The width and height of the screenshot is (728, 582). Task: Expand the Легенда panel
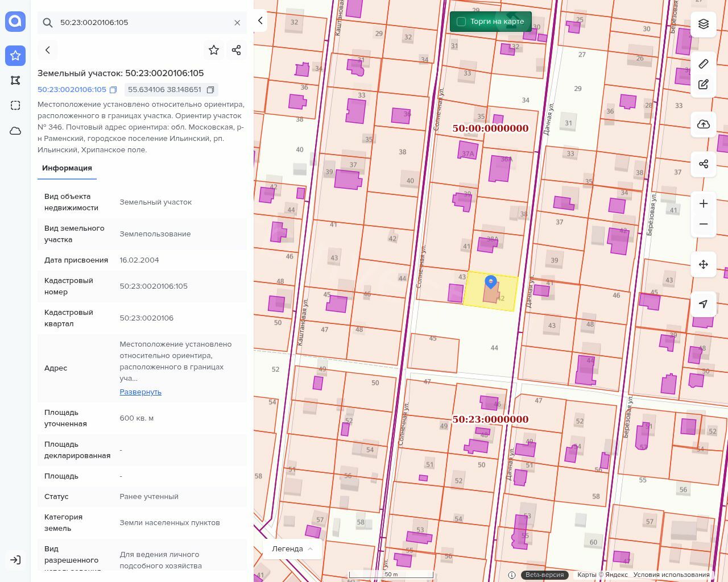pos(292,548)
